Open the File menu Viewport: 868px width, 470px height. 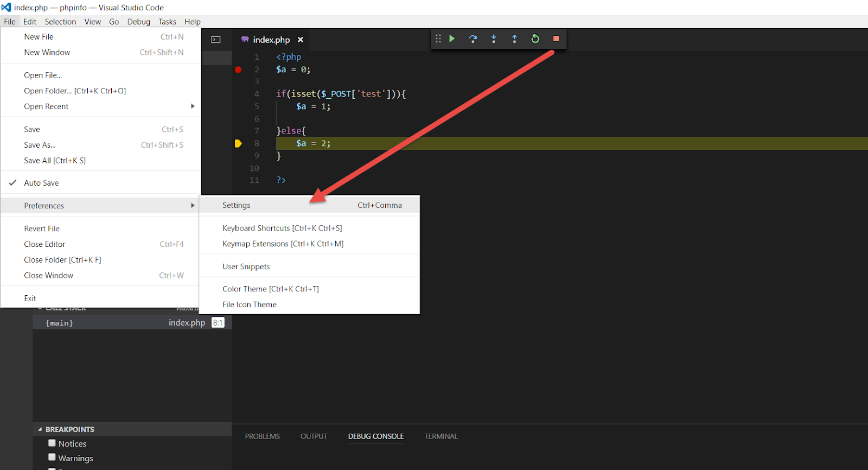(10, 22)
